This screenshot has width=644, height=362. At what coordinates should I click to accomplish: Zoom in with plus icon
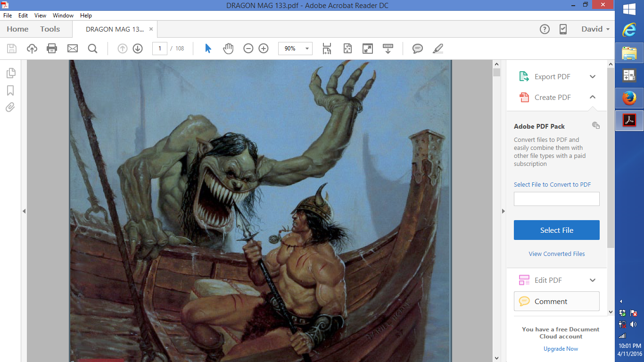tap(264, 49)
